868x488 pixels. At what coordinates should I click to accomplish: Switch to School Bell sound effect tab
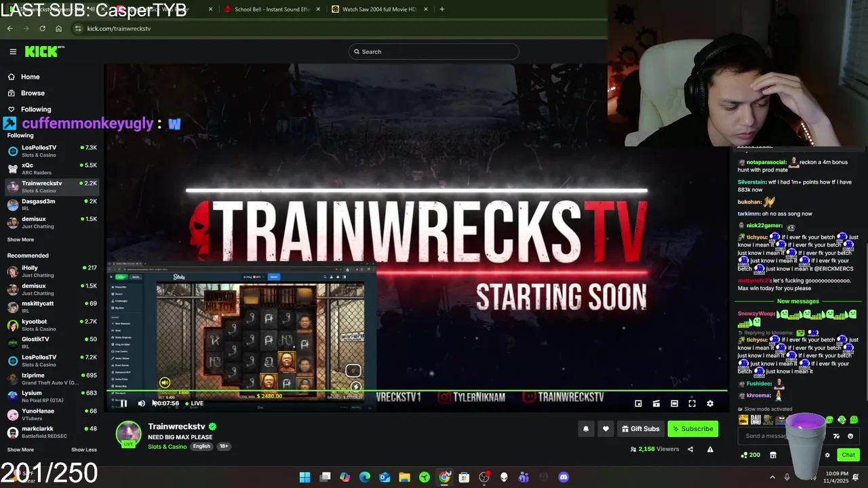[x=271, y=9]
